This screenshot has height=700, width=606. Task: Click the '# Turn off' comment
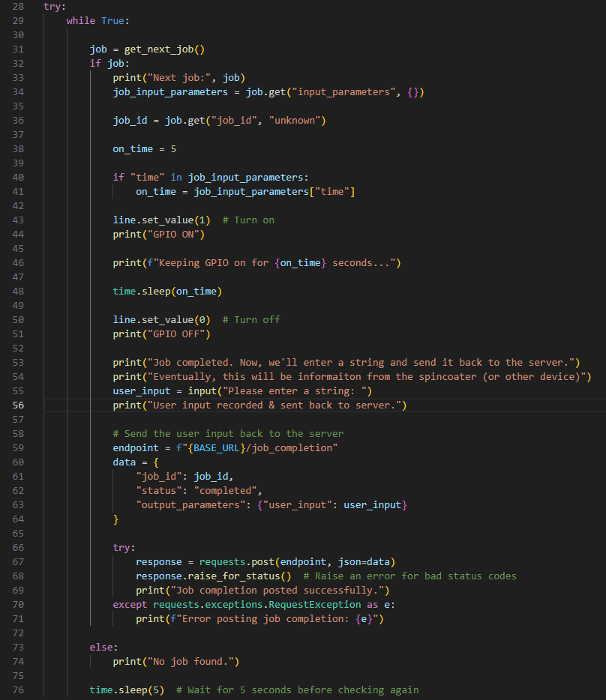[x=251, y=320]
